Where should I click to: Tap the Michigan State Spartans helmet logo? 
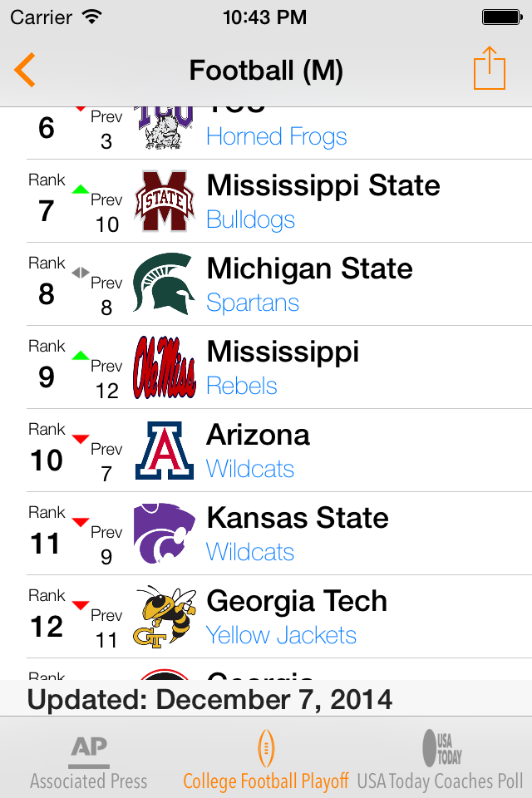point(164,284)
